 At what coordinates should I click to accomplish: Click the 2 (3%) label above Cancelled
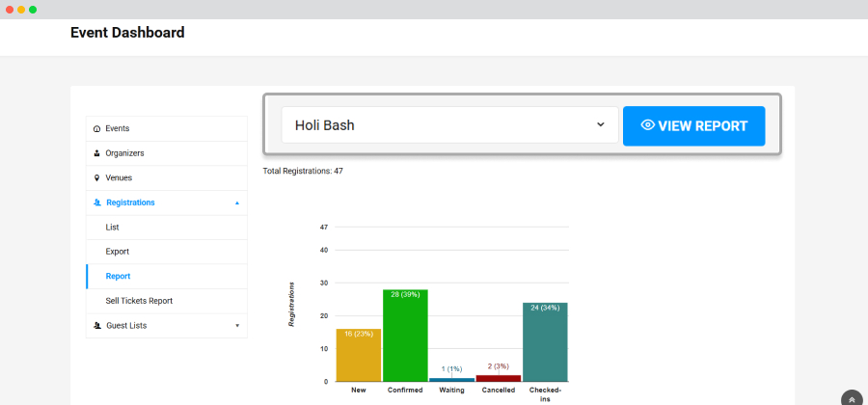[x=499, y=366]
